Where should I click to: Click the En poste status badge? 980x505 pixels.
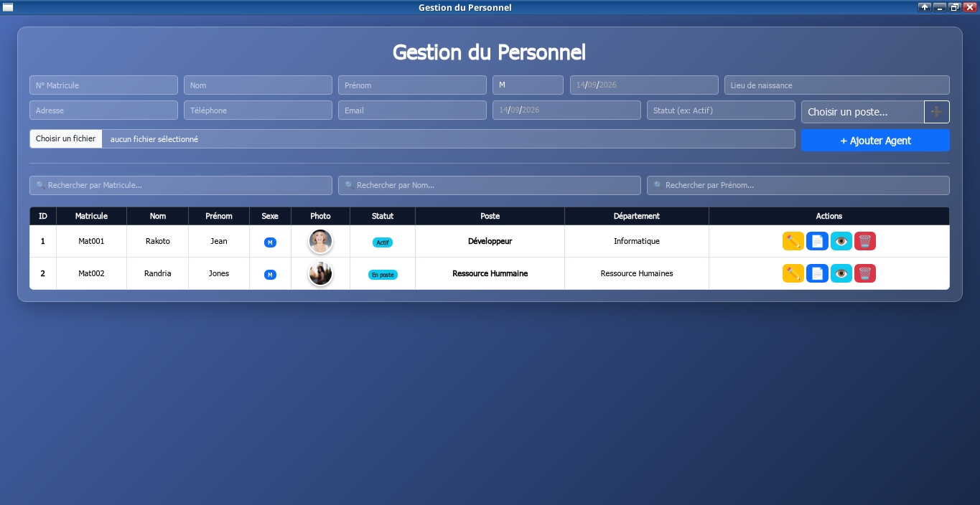tap(383, 275)
